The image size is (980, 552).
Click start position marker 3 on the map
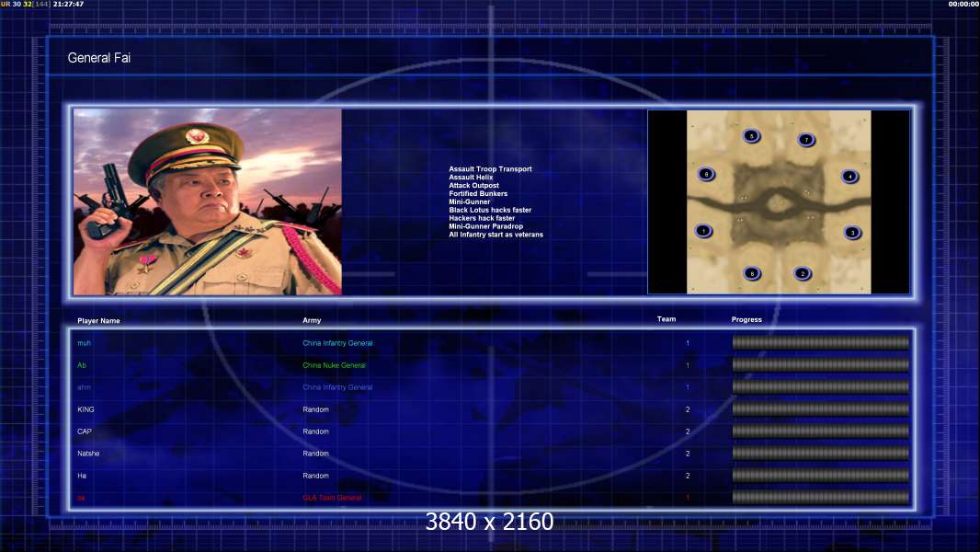[x=852, y=232]
